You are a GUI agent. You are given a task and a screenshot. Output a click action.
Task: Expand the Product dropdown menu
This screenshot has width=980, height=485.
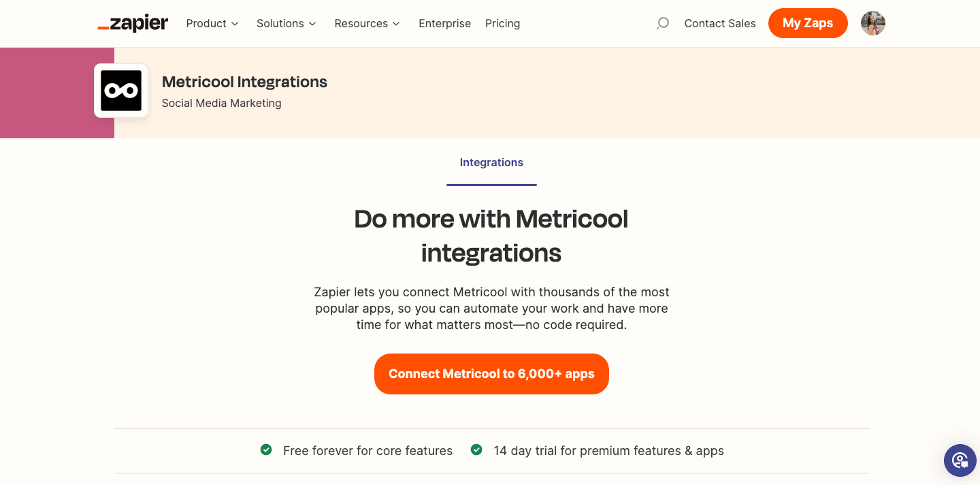pyautogui.click(x=212, y=23)
